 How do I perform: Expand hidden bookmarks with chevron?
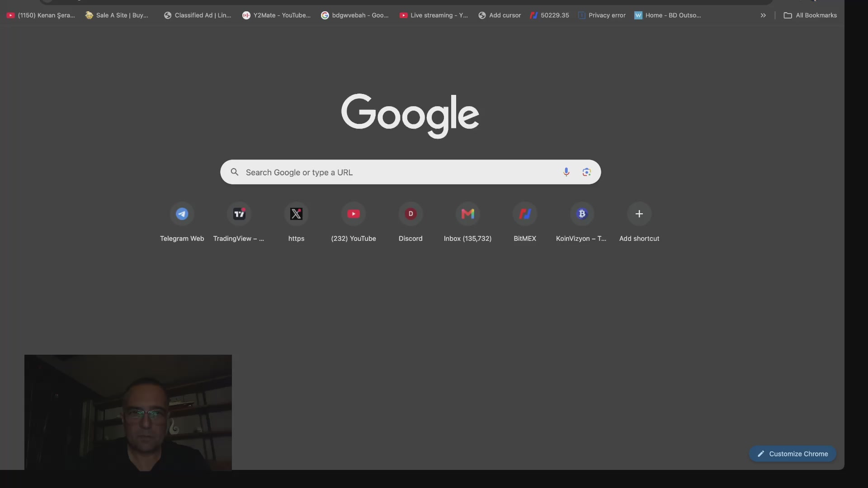tap(763, 15)
